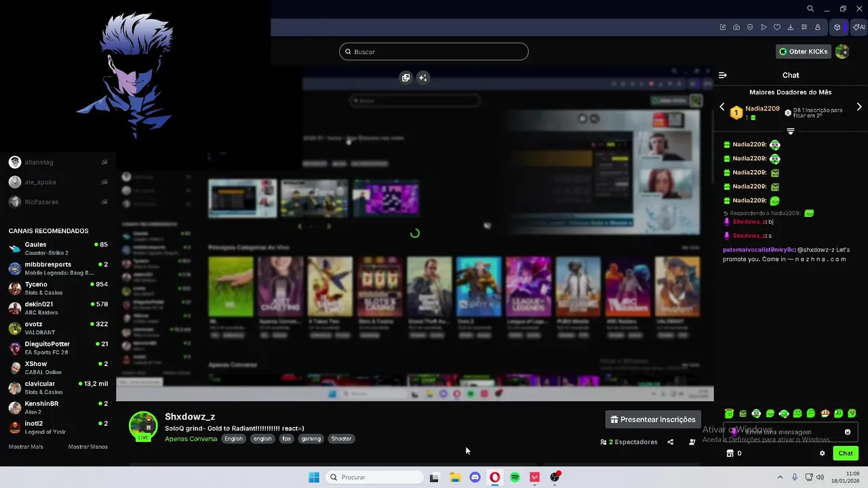Click the Obter KICKs button
The height and width of the screenshot is (488, 868).
click(x=804, y=52)
